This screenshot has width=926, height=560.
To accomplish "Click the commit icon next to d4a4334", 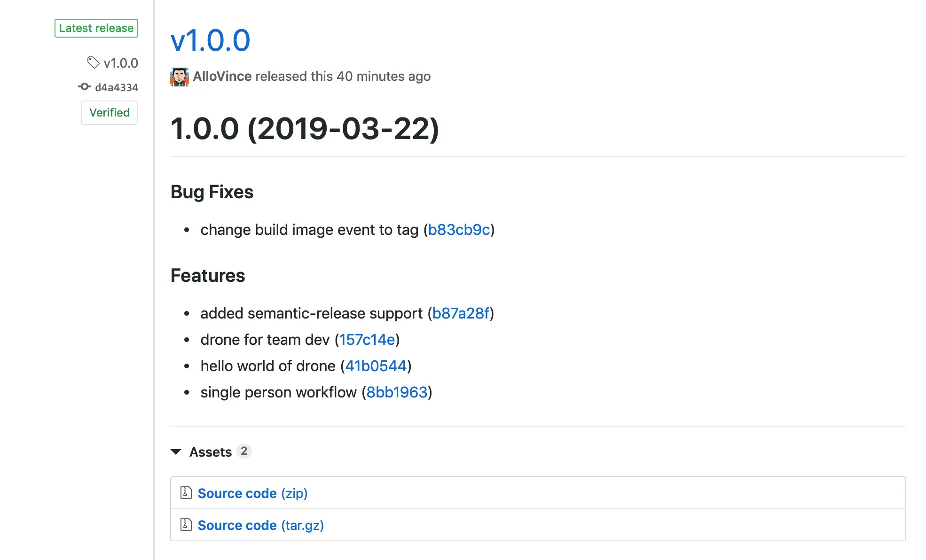I will click(85, 87).
